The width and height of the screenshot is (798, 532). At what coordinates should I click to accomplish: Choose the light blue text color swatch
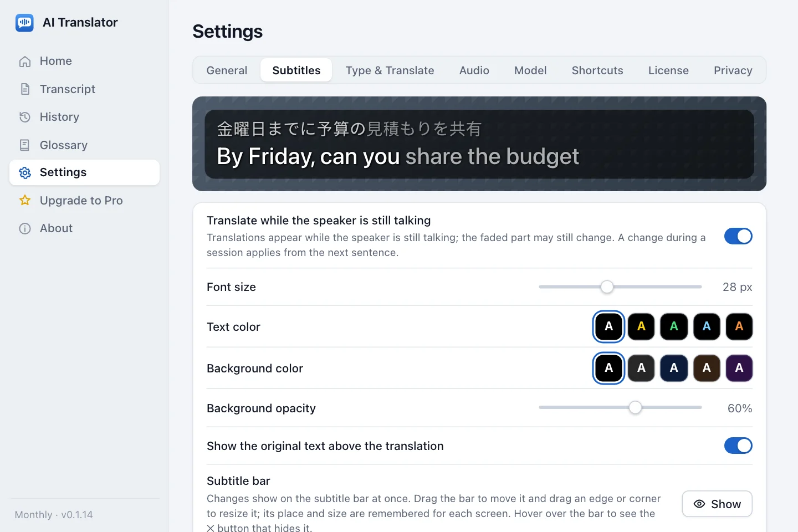click(707, 326)
